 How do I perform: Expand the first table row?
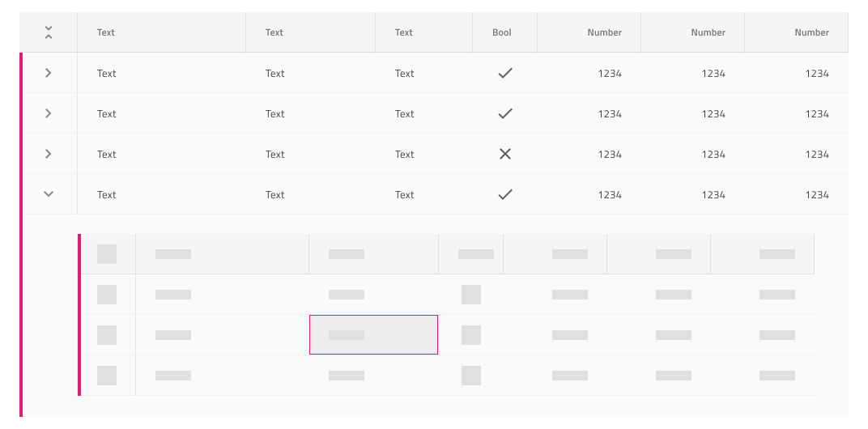pos(48,73)
